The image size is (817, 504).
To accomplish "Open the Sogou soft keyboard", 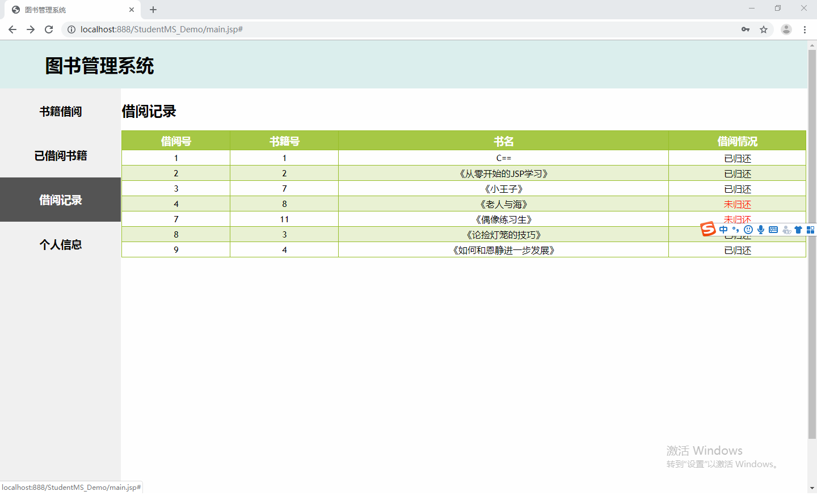I will click(x=773, y=230).
